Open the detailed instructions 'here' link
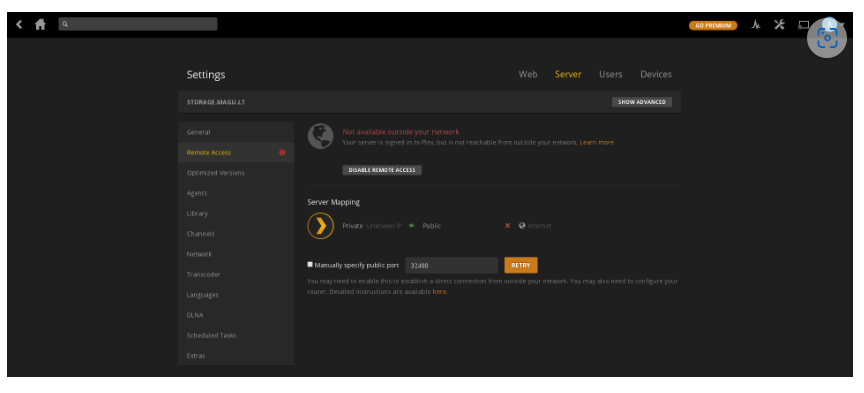The height and width of the screenshot is (393, 864). click(x=439, y=292)
